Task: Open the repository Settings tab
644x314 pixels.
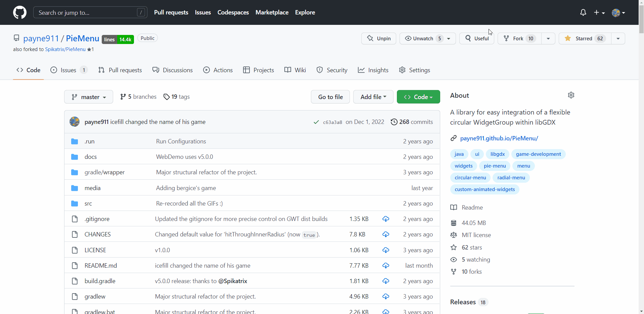Action: (x=414, y=70)
